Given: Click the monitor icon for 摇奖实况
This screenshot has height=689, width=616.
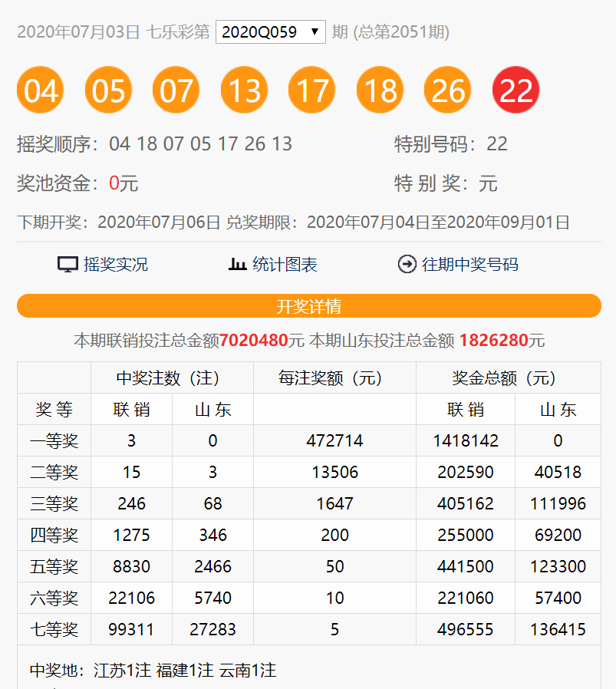Looking at the screenshot, I should [x=68, y=265].
